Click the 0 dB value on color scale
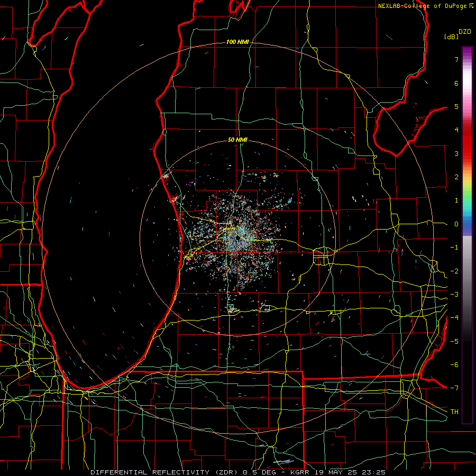 point(456,224)
